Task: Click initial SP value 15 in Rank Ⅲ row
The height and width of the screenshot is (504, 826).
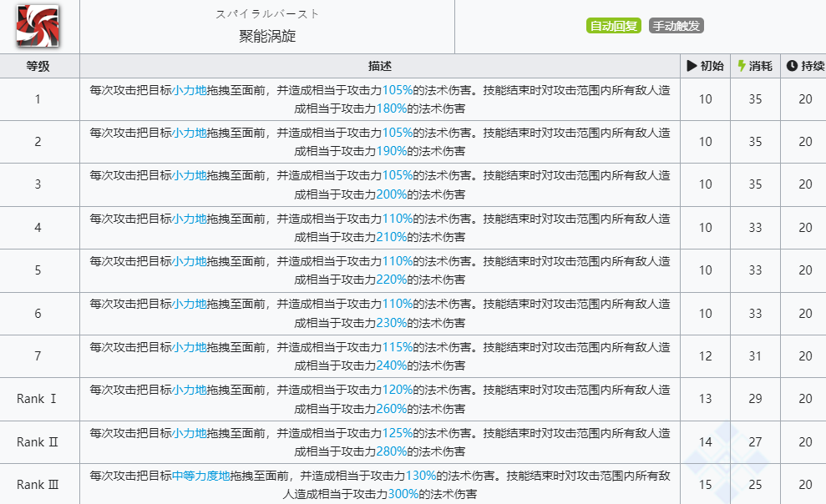Action: pyautogui.click(x=706, y=485)
